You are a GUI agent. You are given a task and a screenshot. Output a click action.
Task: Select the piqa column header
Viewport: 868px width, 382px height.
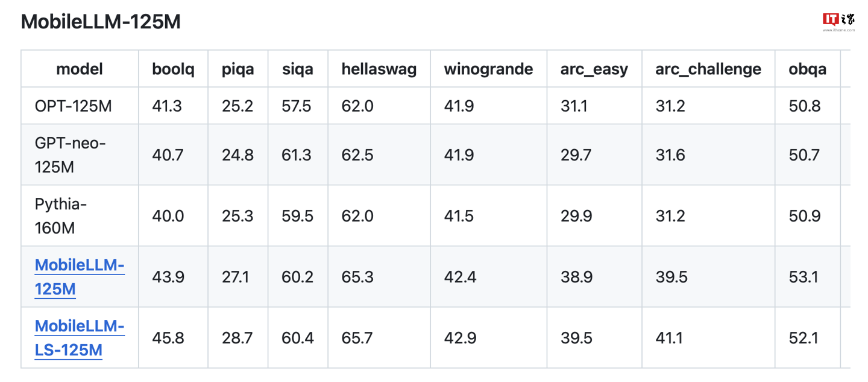[x=237, y=69]
